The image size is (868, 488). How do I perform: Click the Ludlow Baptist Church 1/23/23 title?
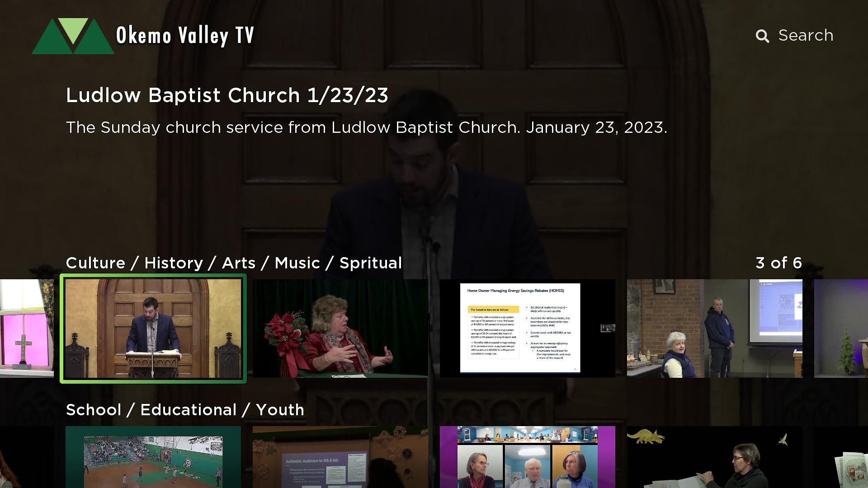(227, 95)
